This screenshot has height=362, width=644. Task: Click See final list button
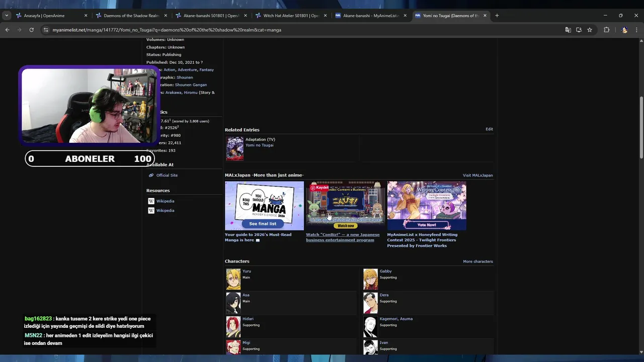point(263,224)
